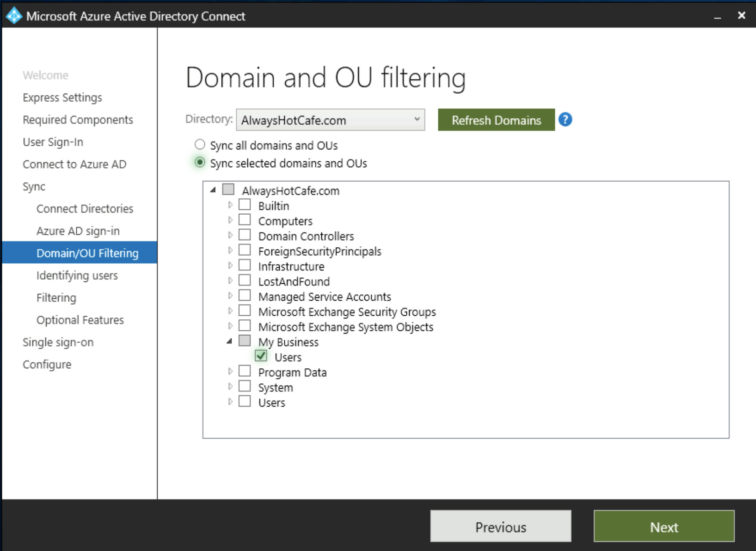
Task: Check the Program Data checkbox
Action: 245,371
